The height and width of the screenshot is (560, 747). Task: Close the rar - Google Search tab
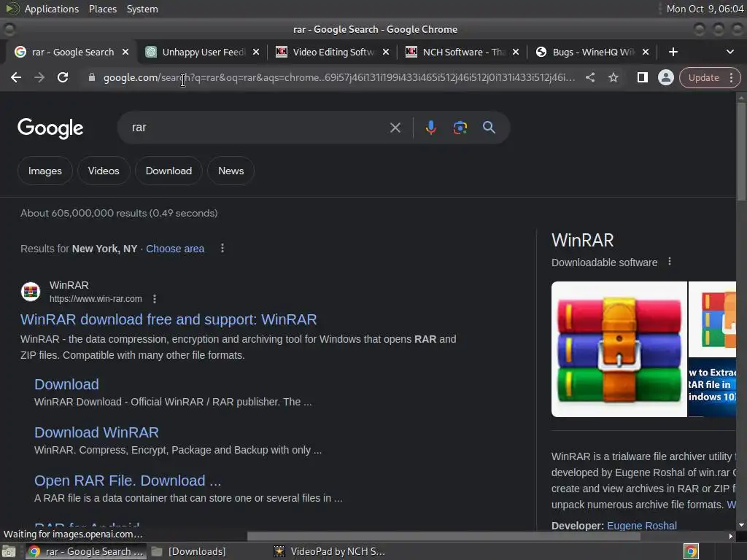(125, 52)
